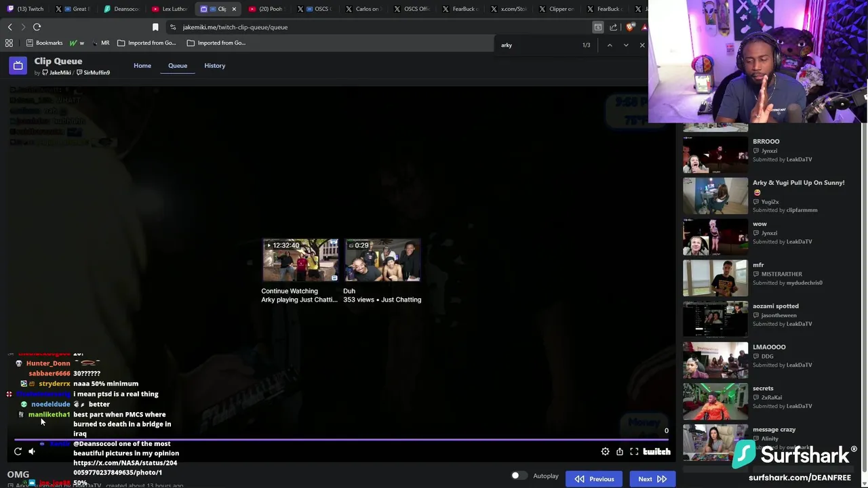Open the 'aozami spotted' clip thumbnail
This screenshot has width=868, height=488.
715,319
